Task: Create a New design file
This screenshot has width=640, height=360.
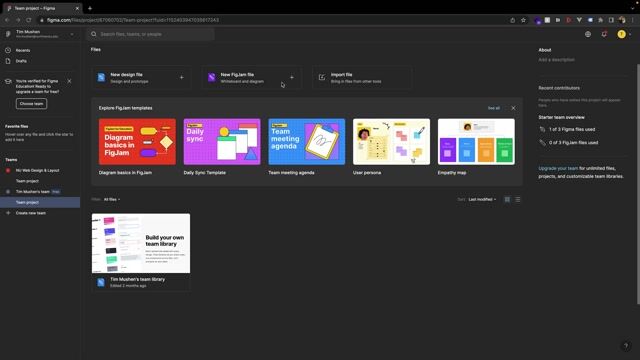Action: (141, 78)
